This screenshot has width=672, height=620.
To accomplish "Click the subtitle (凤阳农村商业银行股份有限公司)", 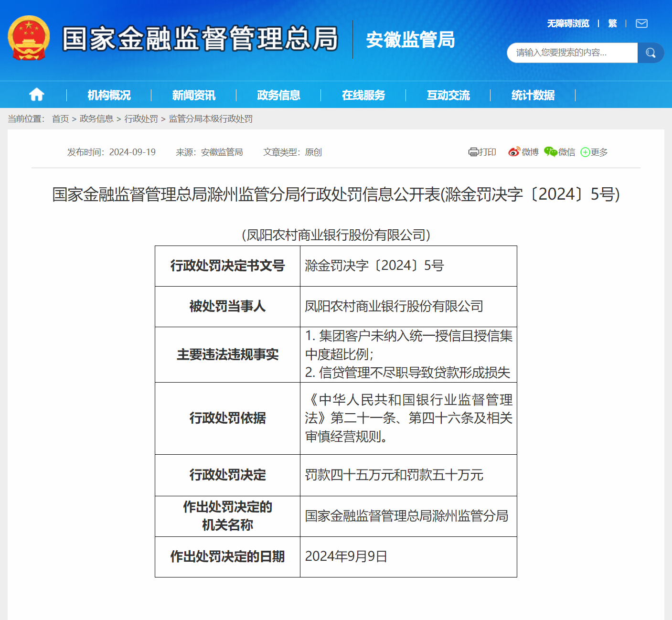I will click(x=336, y=235).
